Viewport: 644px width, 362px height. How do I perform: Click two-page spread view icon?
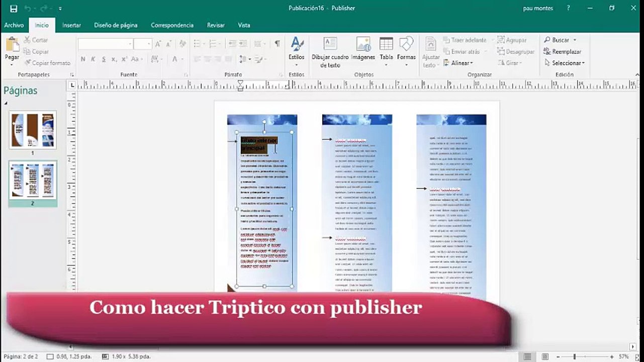pyautogui.click(x=545, y=357)
